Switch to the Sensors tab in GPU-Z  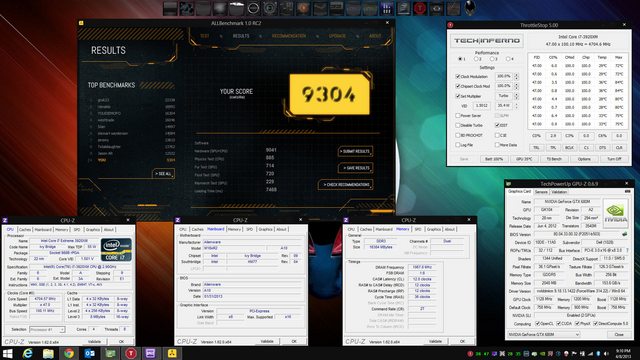pyautogui.click(x=541, y=192)
